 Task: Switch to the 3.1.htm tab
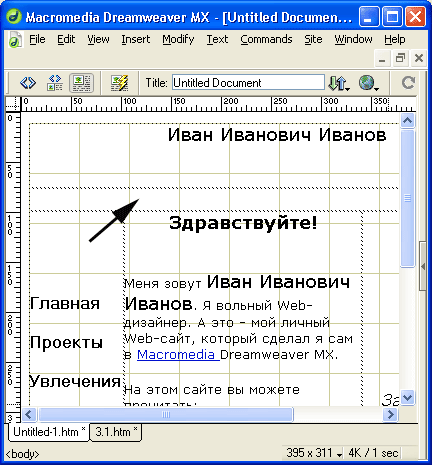pos(116,432)
